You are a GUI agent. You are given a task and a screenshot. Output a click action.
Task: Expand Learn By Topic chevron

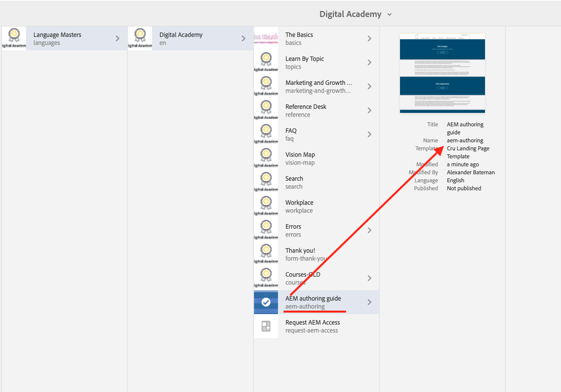click(x=369, y=62)
